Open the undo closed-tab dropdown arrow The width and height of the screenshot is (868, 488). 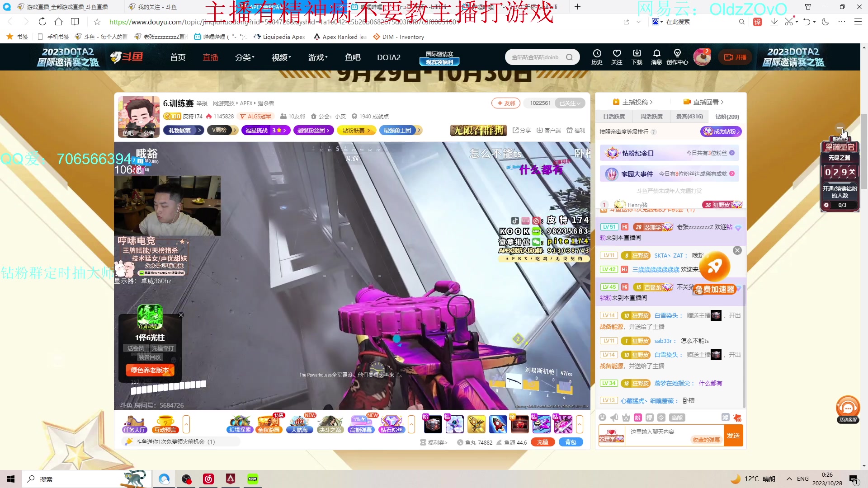[814, 22]
